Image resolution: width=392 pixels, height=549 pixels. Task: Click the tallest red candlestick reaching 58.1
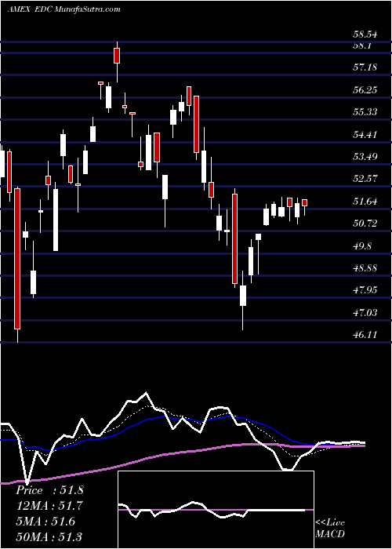coord(117,56)
